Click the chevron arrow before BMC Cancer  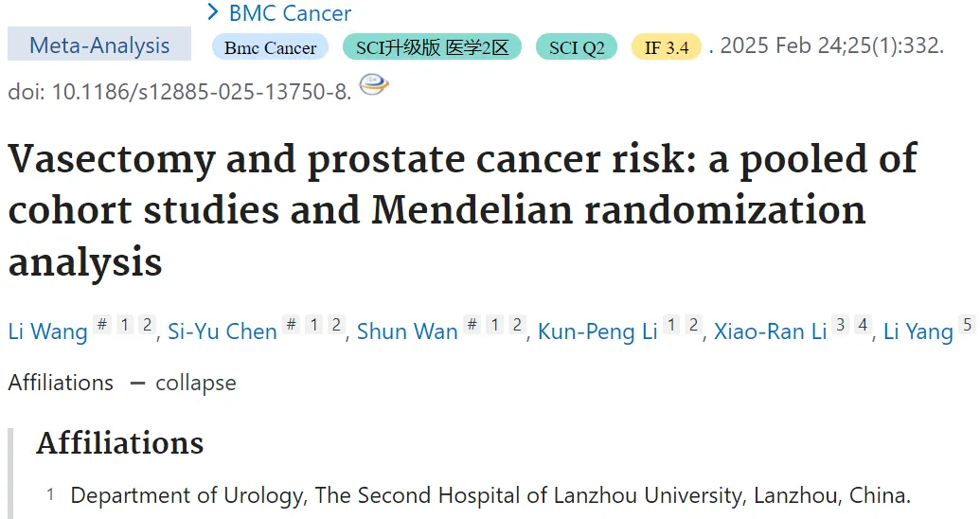(213, 12)
